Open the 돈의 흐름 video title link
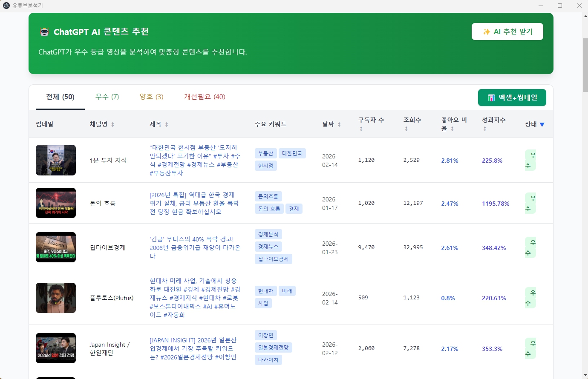588x379 pixels. (194, 203)
